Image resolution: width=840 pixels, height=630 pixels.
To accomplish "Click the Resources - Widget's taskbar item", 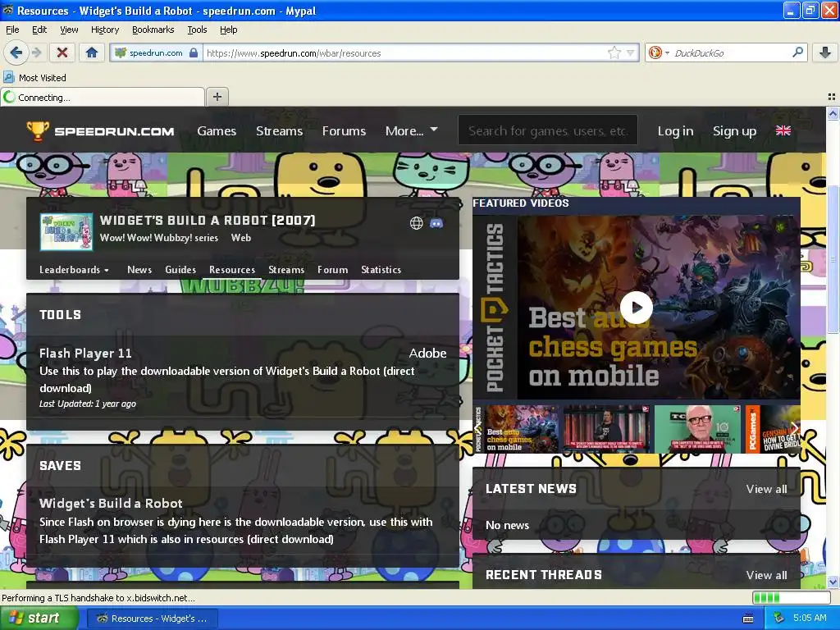I will (152, 619).
